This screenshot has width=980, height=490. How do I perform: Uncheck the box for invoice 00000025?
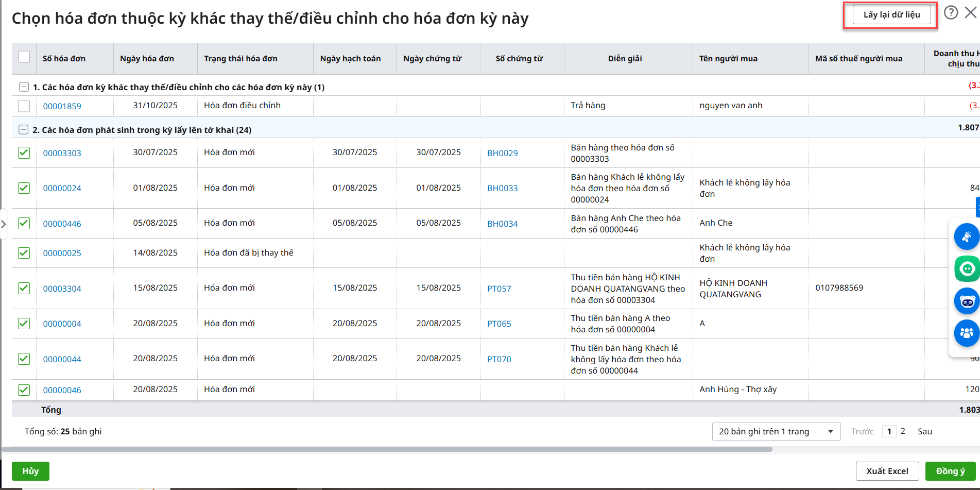tap(24, 252)
